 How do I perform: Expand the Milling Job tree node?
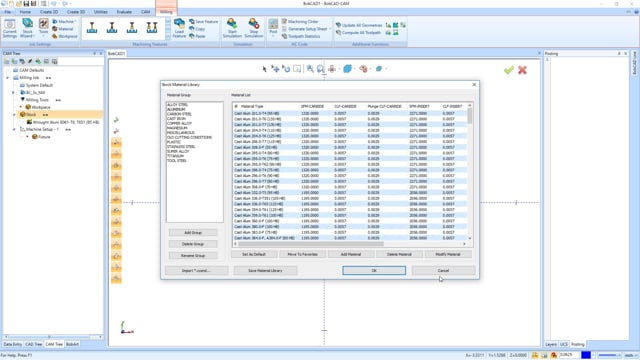(7, 78)
